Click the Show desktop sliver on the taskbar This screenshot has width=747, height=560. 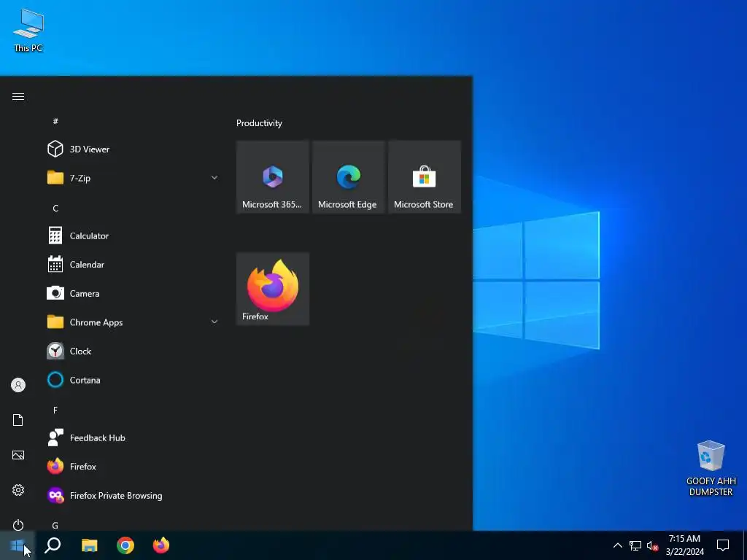[745, 545]
